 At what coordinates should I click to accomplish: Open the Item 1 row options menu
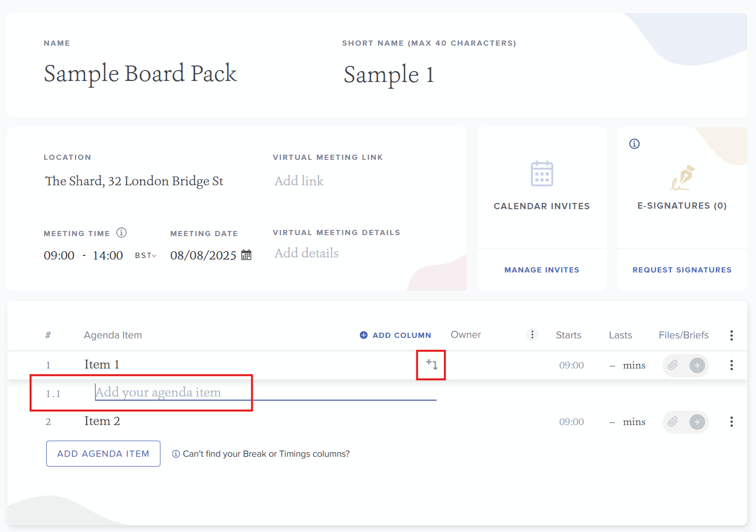click(732, 365)
